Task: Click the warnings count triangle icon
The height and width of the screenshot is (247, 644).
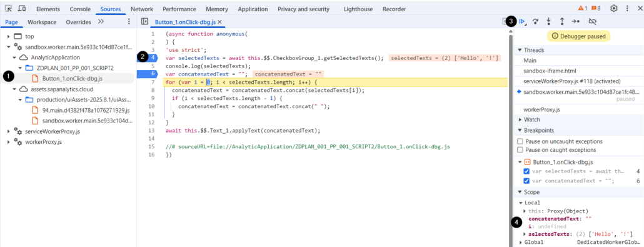Action: [x=580, y=8]
